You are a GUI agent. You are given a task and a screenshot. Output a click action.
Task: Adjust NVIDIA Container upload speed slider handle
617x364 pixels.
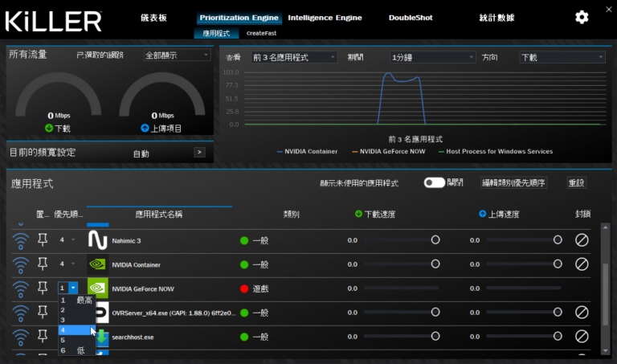coord(558,264)
